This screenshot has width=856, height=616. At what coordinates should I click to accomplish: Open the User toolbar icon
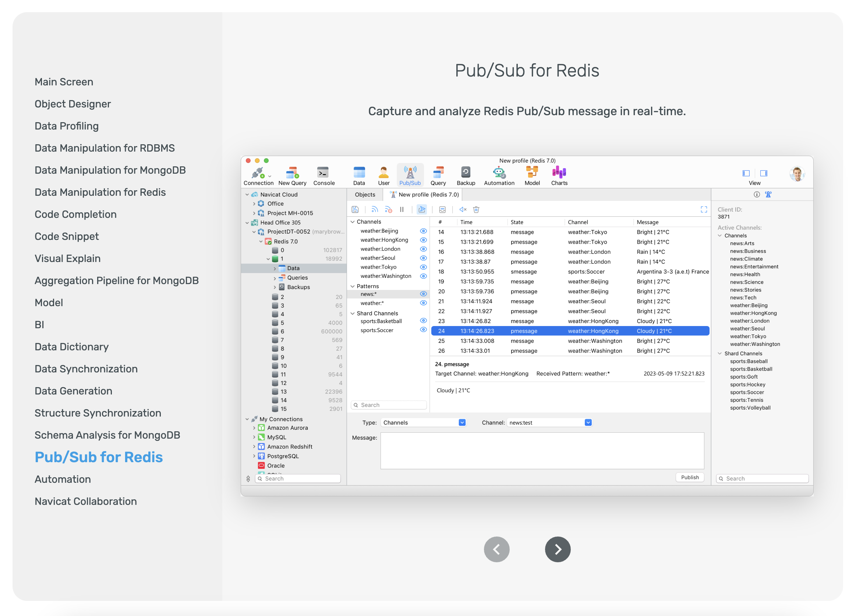click(383, 176)
